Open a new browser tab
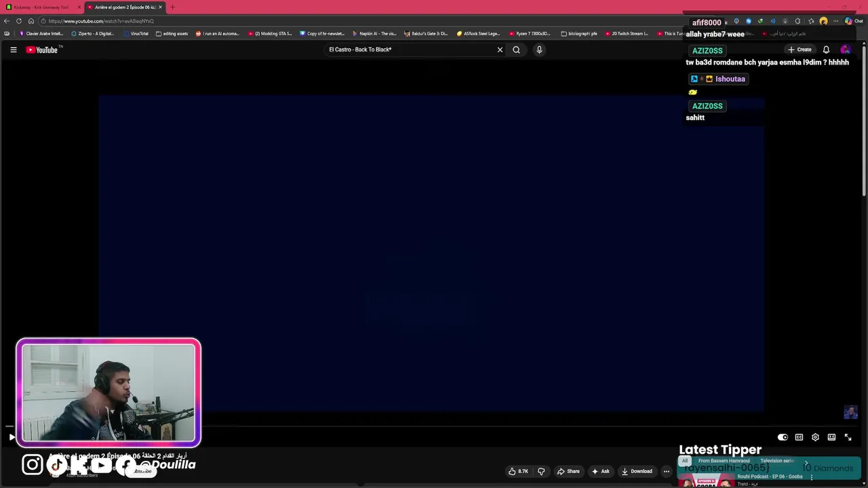This screenshot has height=488, width=868. point(172,7)
